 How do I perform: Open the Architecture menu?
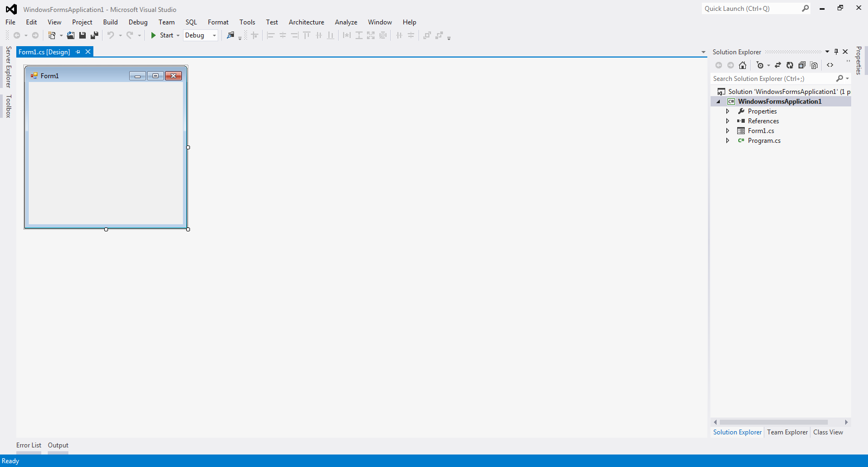click(306, 22)
